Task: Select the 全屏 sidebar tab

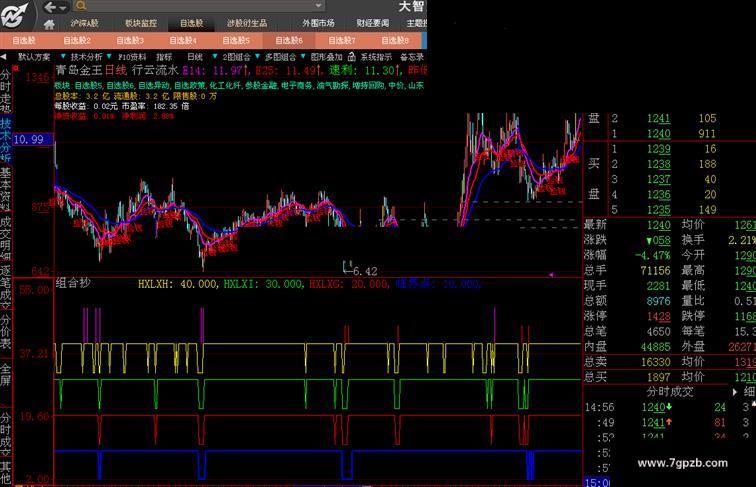Action: (x=5, y=375)
